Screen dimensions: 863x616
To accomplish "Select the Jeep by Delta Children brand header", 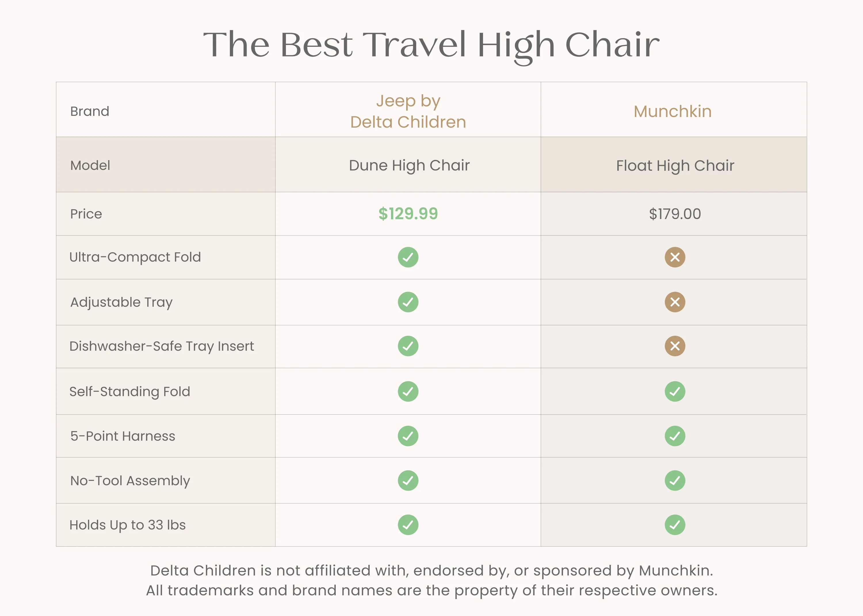I will pyautogui.click(x=408, y=111).
